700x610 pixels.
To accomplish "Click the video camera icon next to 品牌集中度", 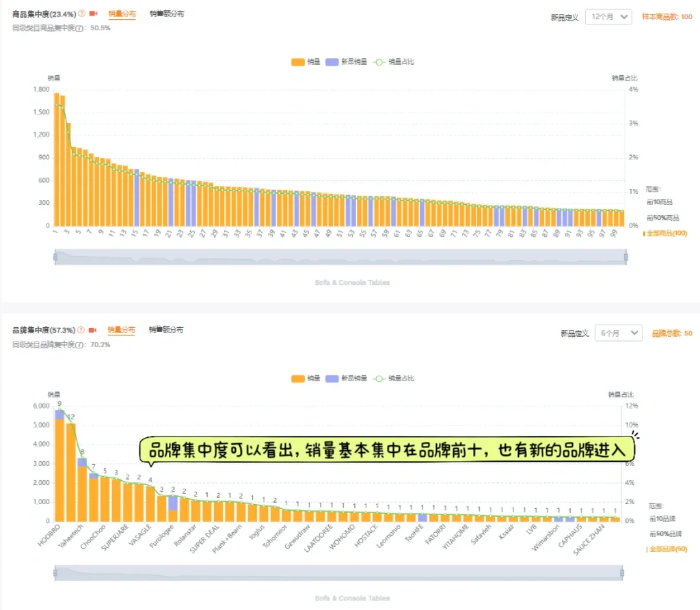I will 93,331.
